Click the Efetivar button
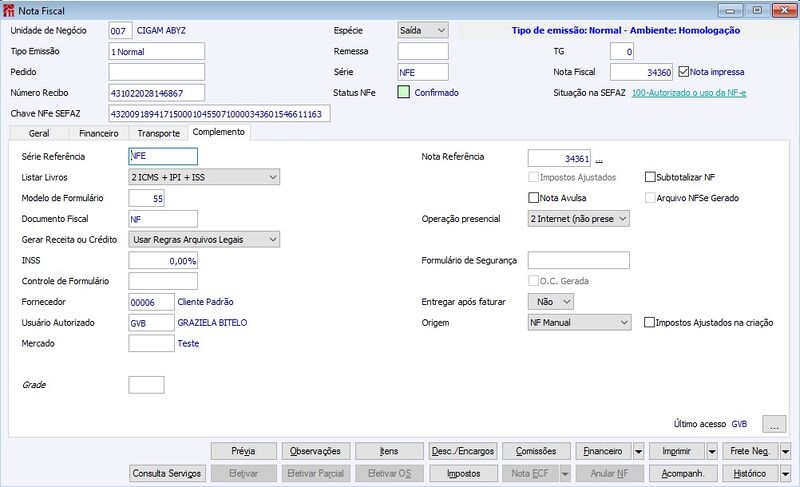The width and height of the screenshot is (800, 487). [x=243, y=474]
